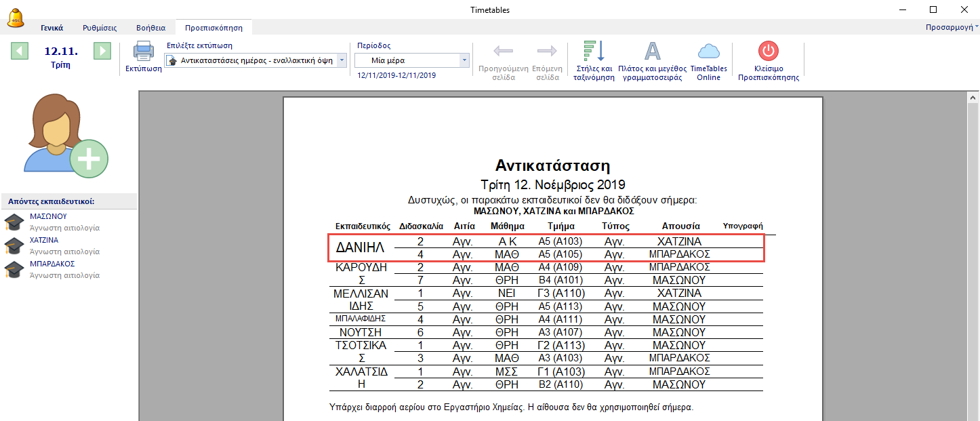Select absent teacher ΜΑΣΩΝΟΥ in the list

(x=48, y=217)
